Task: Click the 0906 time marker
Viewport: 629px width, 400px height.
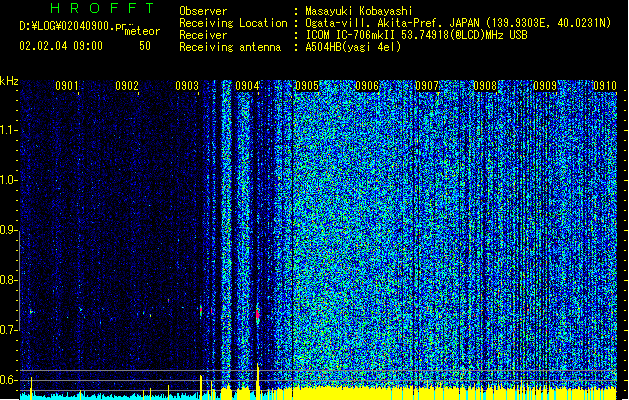Action: (x=367, y=86)
